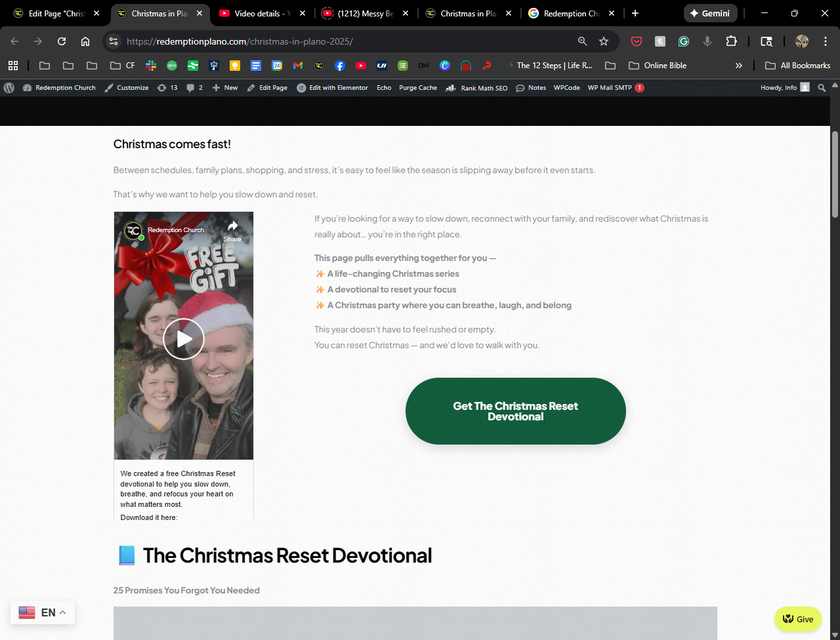
Task: Show hidden bookmarks with the chevron
Action: [738, 66]
